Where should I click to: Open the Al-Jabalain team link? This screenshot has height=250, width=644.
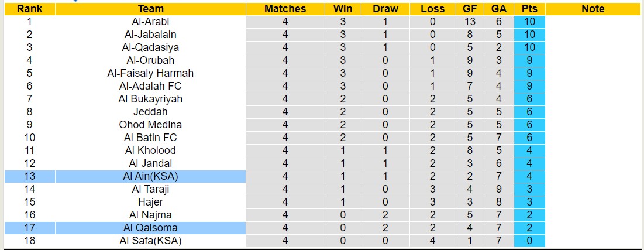(150, 35)
